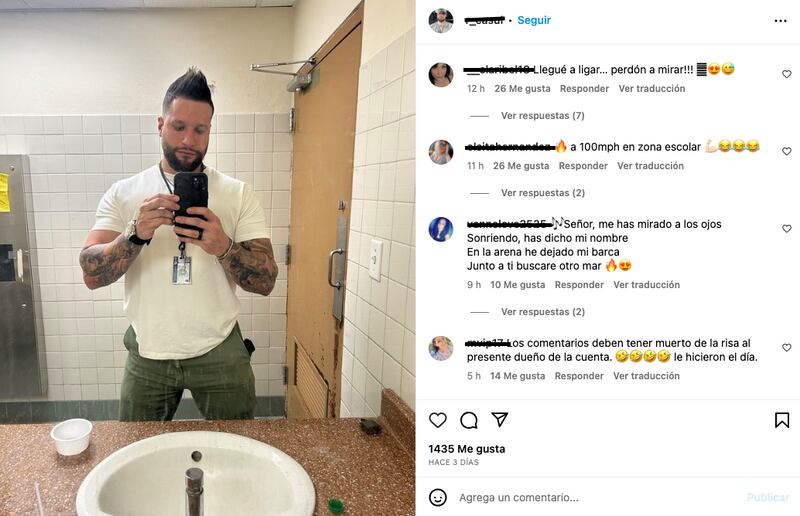Like the 'Llegué a ligar' comment
This screenshot has height=516, width=800.
pyautogui.click(x=786, y=74)
